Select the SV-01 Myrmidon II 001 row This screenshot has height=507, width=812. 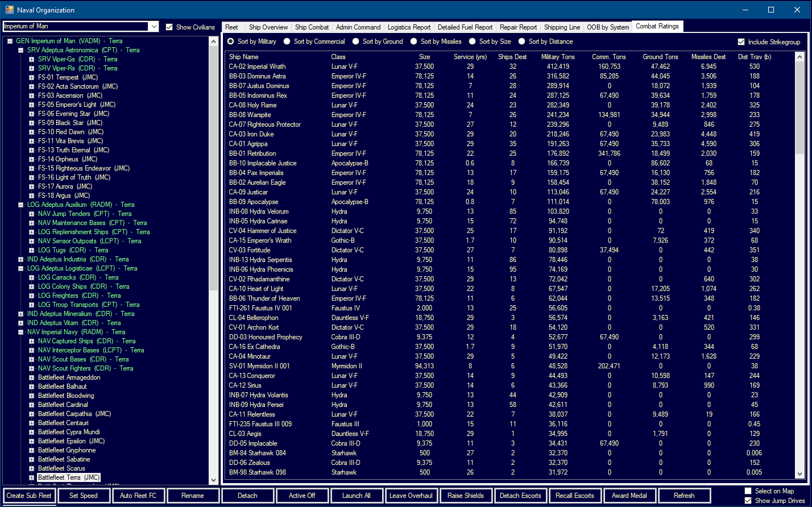510,366
